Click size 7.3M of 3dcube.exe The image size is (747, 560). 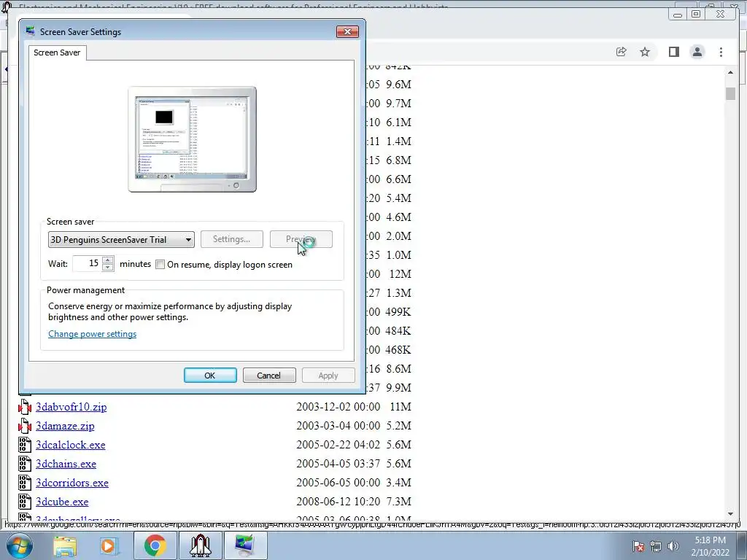[399, 502]
